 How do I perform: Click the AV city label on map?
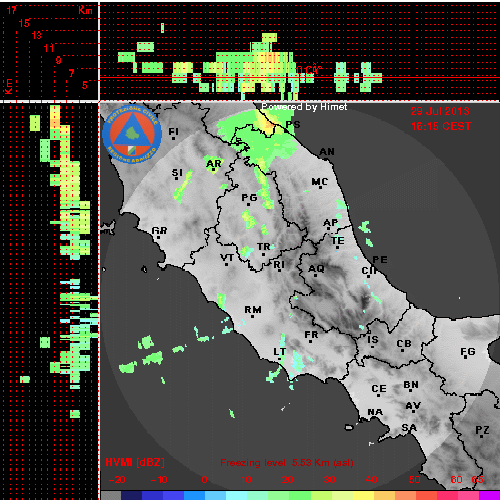click(413, 406)
